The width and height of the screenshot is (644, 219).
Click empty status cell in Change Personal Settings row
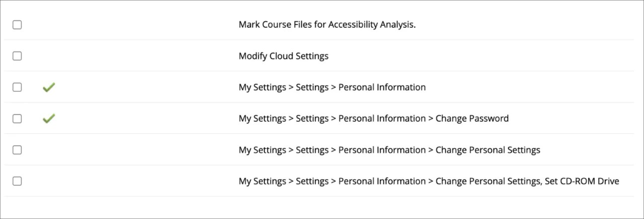(49, 150)
